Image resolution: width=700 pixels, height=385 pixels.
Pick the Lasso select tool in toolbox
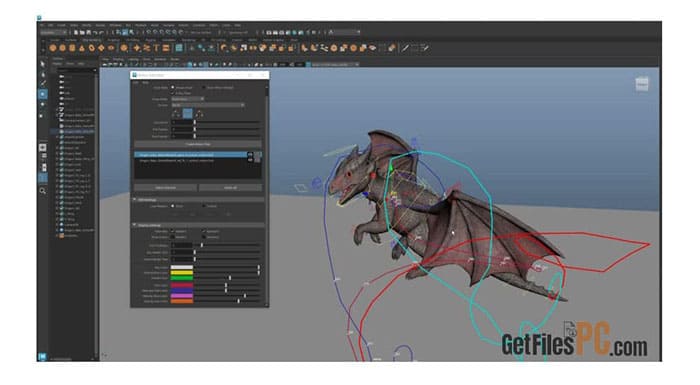[x=43, y=74]
